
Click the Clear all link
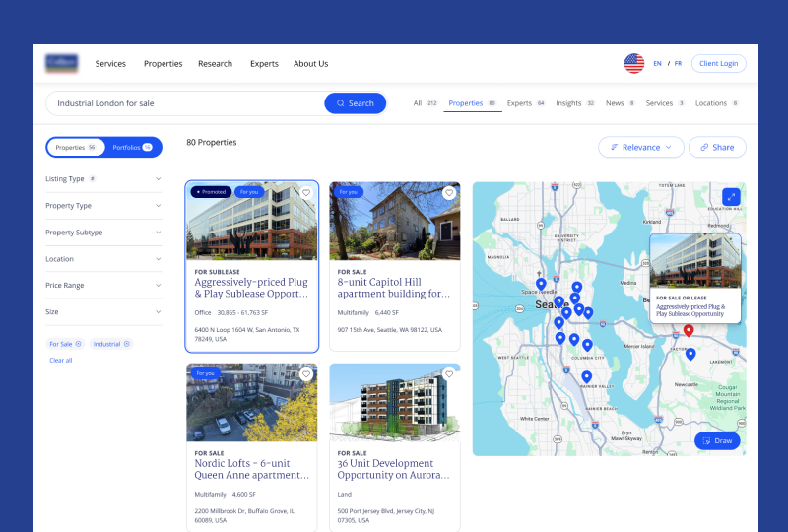tap(61, 360)
